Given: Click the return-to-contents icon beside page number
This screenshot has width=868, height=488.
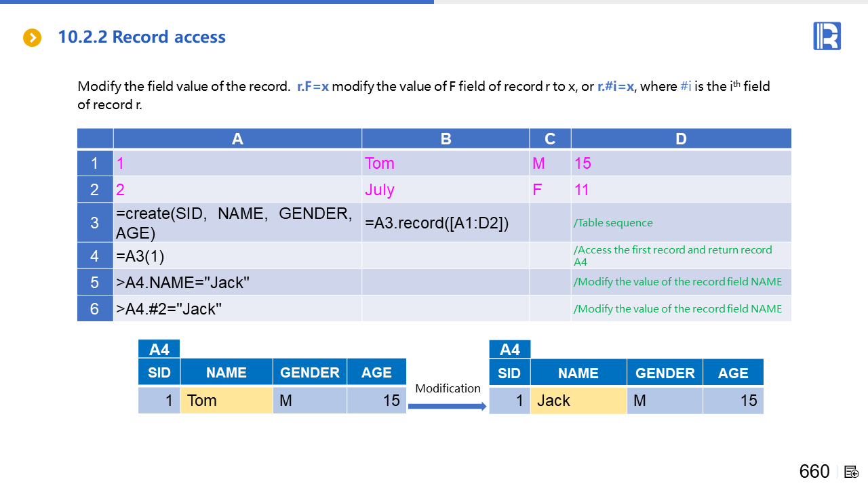Looking at the screenshot, I should point(852,472).
